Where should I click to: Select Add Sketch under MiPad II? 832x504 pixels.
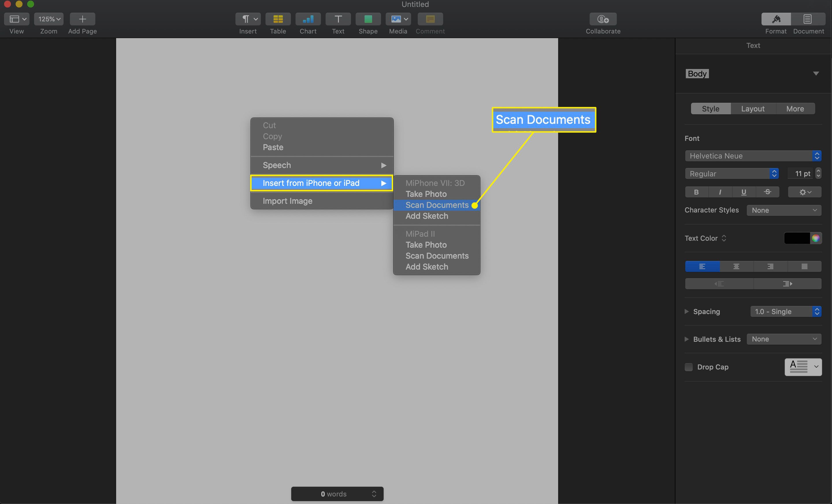437,266
